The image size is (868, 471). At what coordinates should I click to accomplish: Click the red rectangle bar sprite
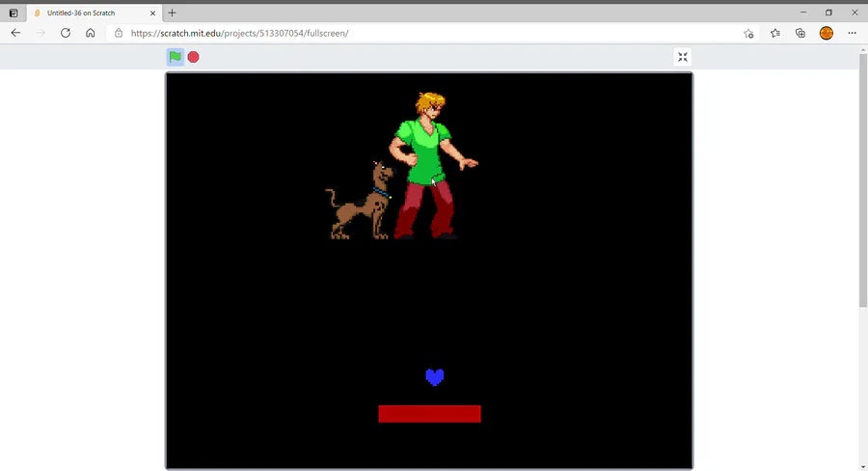(x=429, y=414)
